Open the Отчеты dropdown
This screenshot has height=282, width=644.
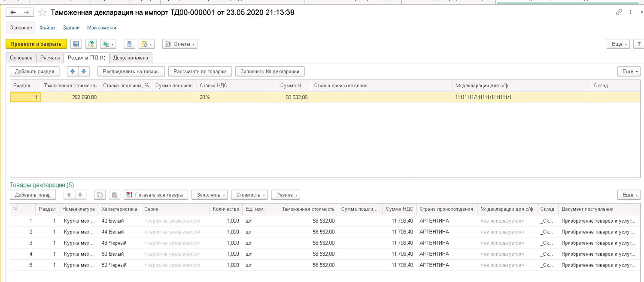click(179, 44)
